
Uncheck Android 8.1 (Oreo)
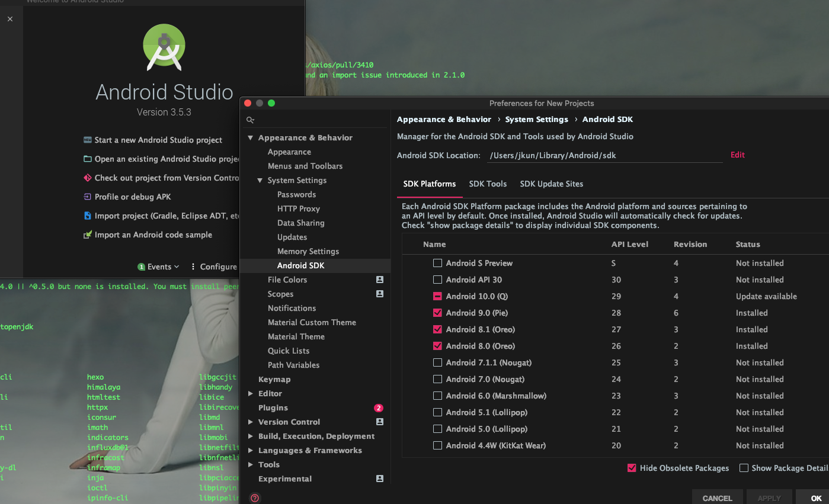pyautogui.click(x=437, y=329)
